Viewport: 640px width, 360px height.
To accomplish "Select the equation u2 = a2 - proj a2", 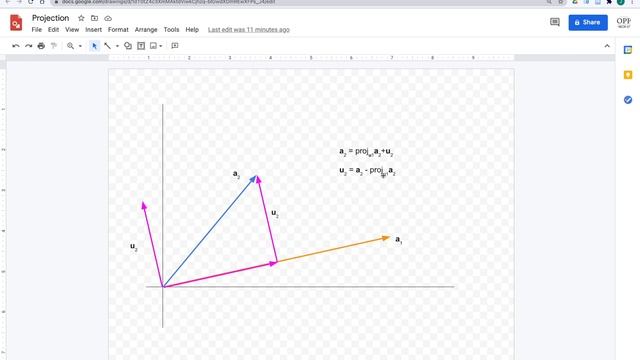I will pyautogui.click(x=367, y=171).
